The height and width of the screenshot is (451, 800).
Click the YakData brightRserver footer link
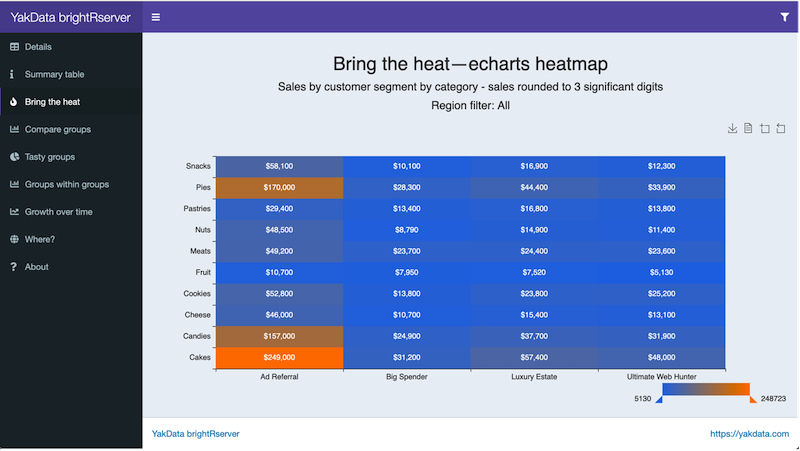point(195,434)
